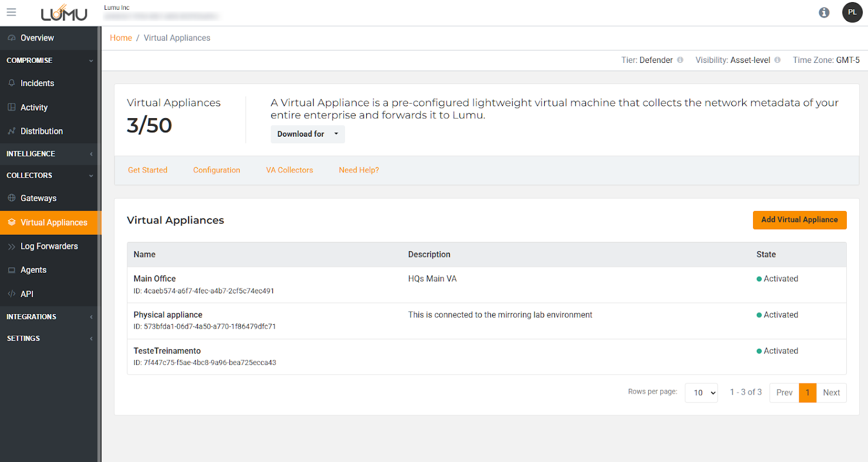The width and height of the screenshot is (868, 462).
Task: Open the Rows per page selector
Action: click(x=701, y=393)
